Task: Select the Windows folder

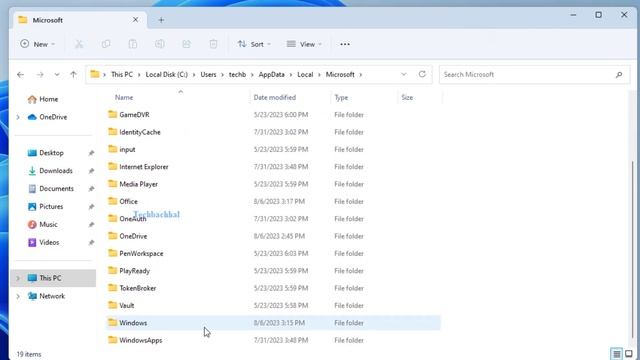Action: 273,323
